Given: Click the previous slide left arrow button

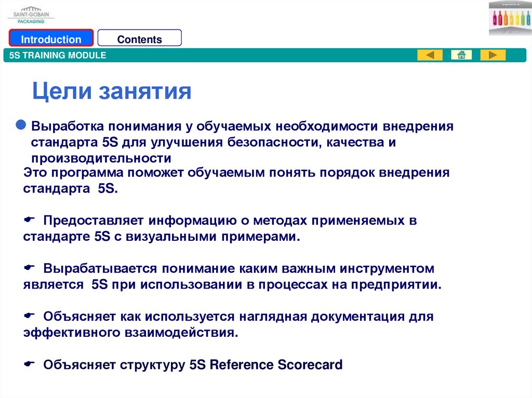Looking at the screenshot, I should tap(430, 55).
